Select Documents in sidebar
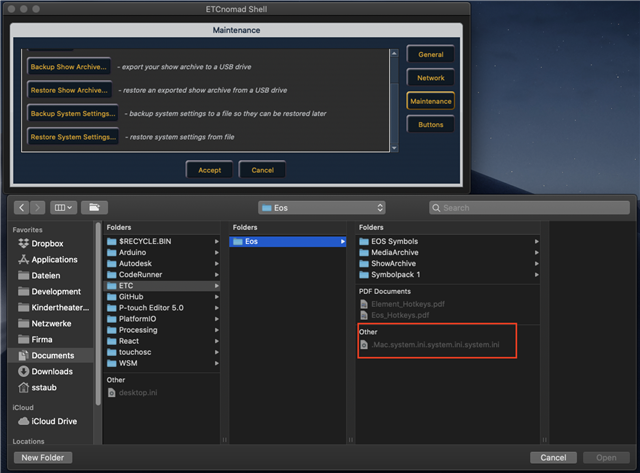The height and width of the screenshot is (473, 640). (51, 355)
